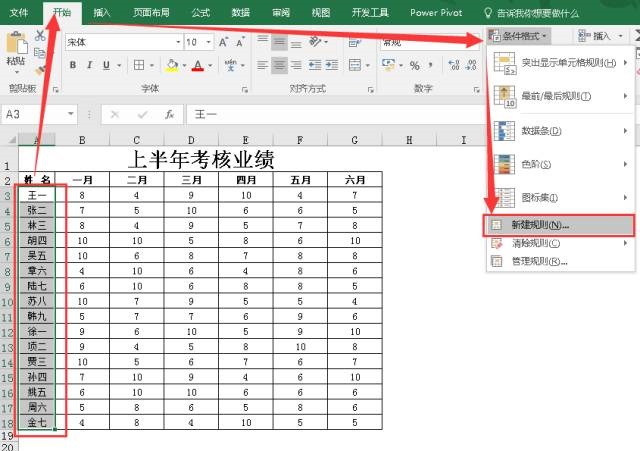This screenshot has width=640, height=451.
Task: Select cell containing 王一 in column A
Action: (x=37, y=195)
